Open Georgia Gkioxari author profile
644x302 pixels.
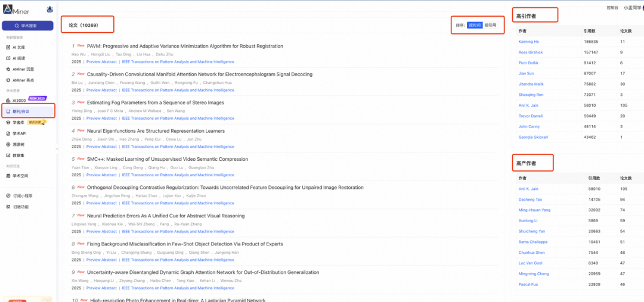pyautogui.click(x=532, y=137)
